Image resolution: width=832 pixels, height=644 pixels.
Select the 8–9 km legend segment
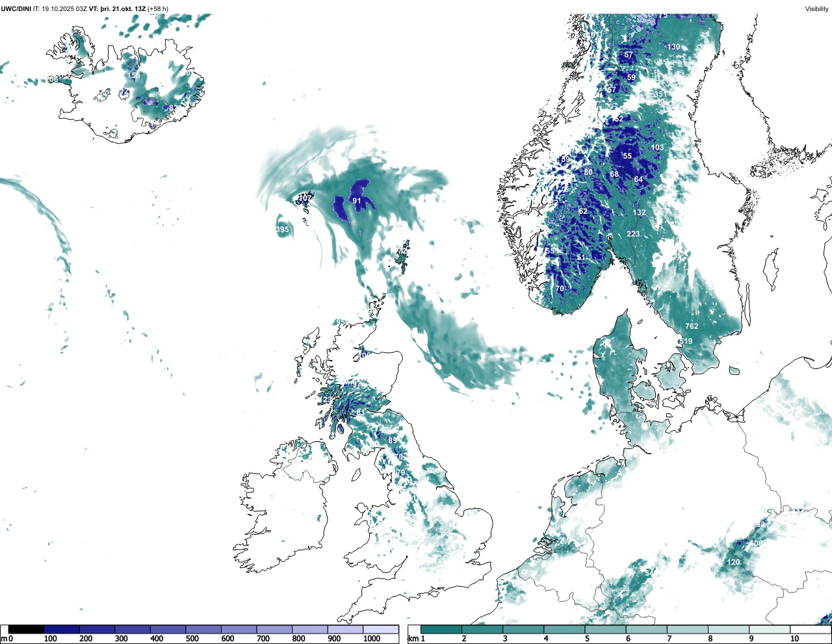tap(728, 630)
